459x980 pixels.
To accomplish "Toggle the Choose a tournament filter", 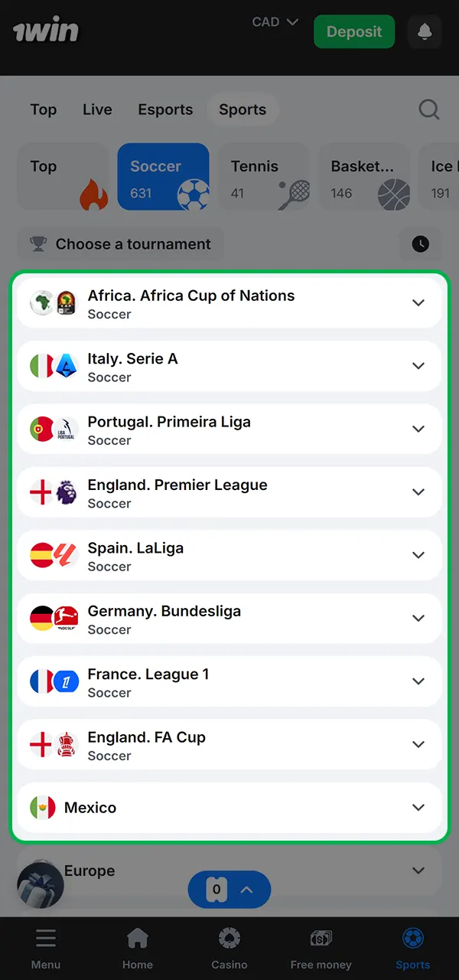I will tap(120, 243).
